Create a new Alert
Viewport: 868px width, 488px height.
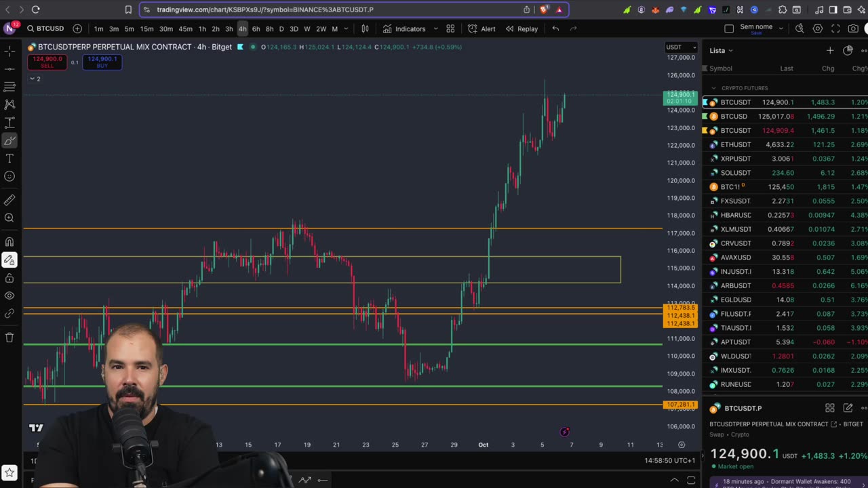point(481,28)
